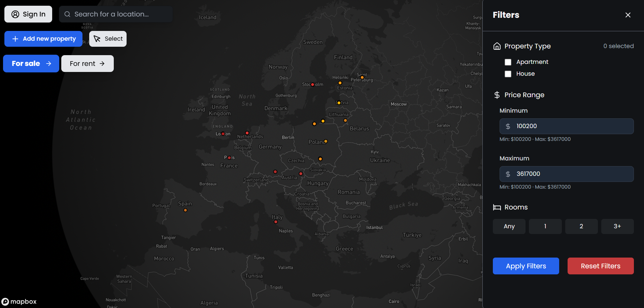Click the Lithuania property marker
This screenshot has width=644, height=308.
point(345,120)
